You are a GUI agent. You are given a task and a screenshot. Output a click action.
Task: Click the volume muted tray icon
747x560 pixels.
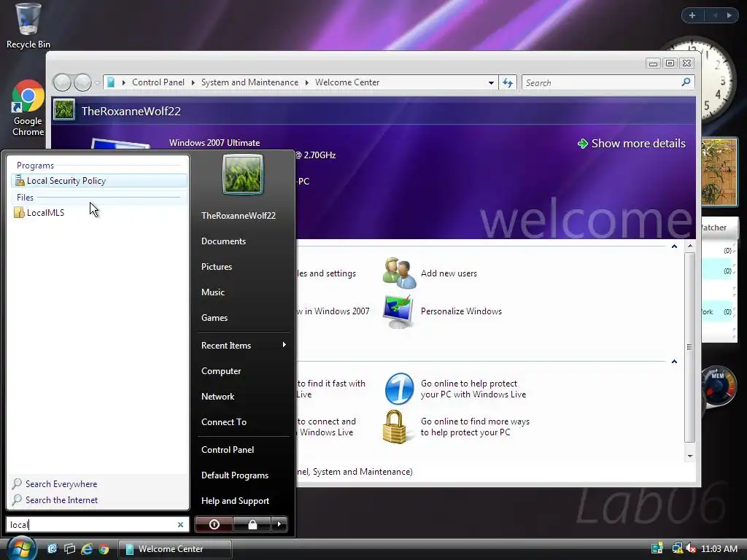(x=691, y=548)
